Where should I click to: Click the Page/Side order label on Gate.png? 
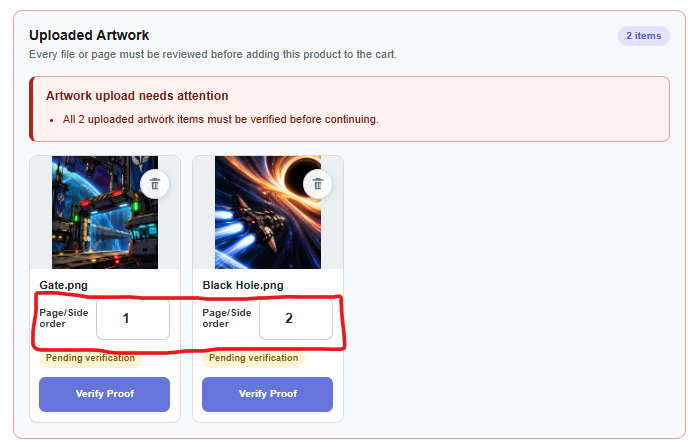click(64, 318)
